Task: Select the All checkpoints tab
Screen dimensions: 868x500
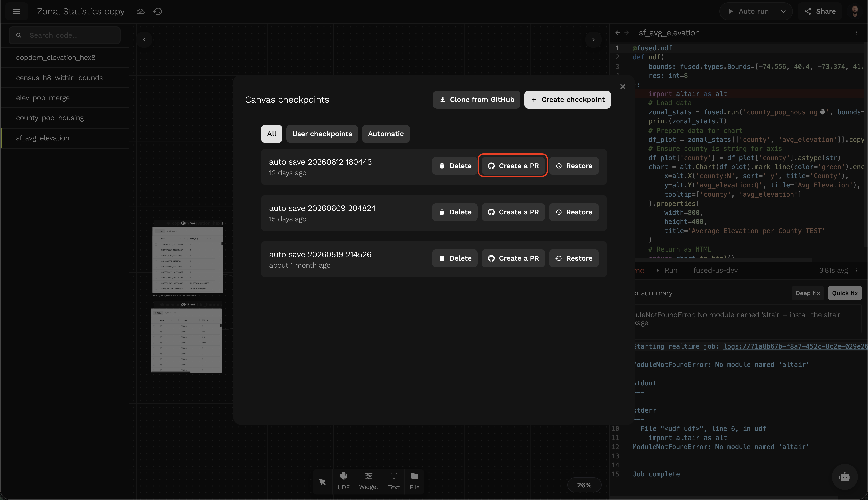Action: [x=272, y=134]
